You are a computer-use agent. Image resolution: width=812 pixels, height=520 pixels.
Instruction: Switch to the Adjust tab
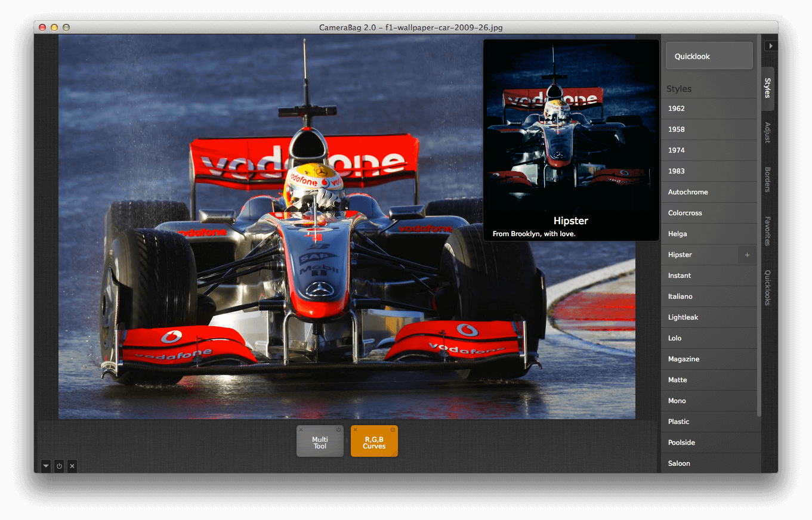(768, 132)
